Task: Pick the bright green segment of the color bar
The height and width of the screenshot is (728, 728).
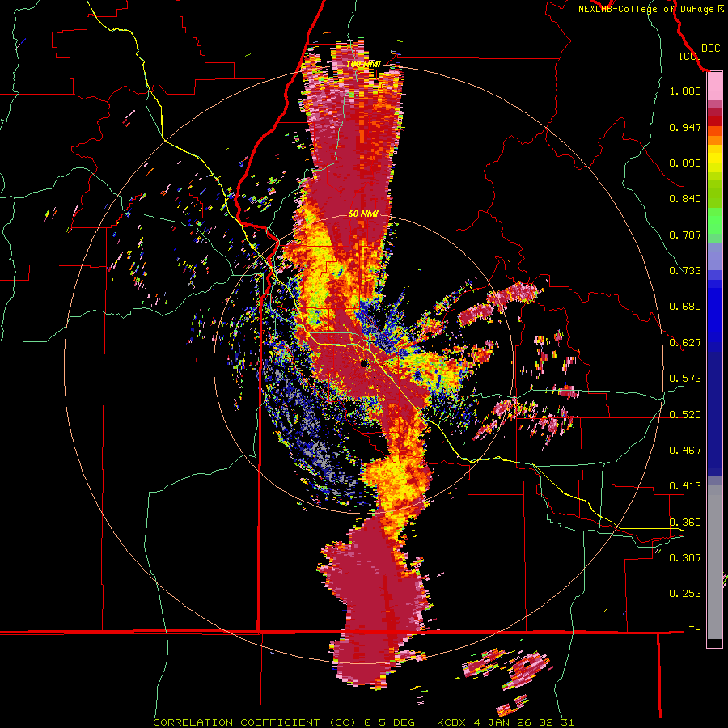Action: 714,221
